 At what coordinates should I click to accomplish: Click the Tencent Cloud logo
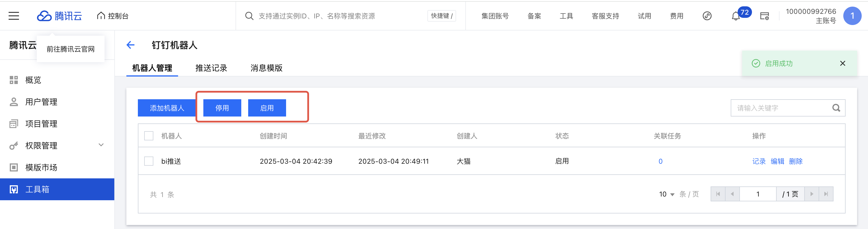click(x=59, y=16)
